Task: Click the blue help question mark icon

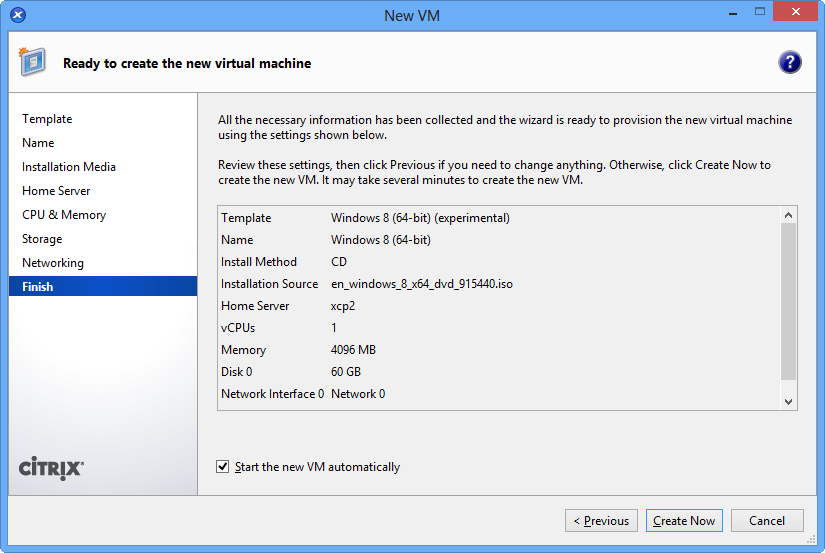Action: coord(790,62)
